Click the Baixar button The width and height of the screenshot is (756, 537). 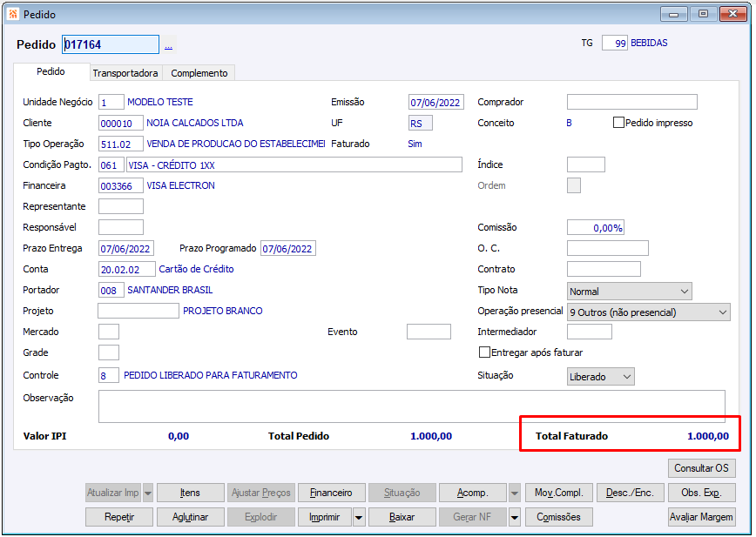click(x=402, y=517)
